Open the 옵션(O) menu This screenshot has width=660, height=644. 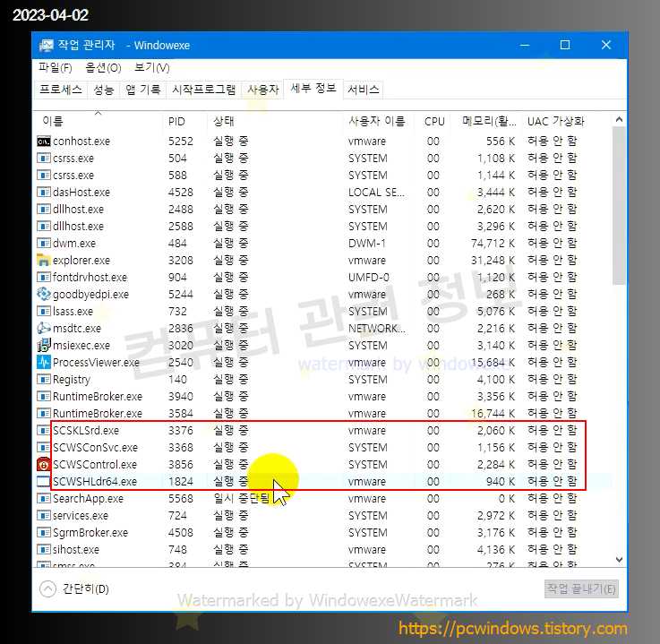click(103, 68)
